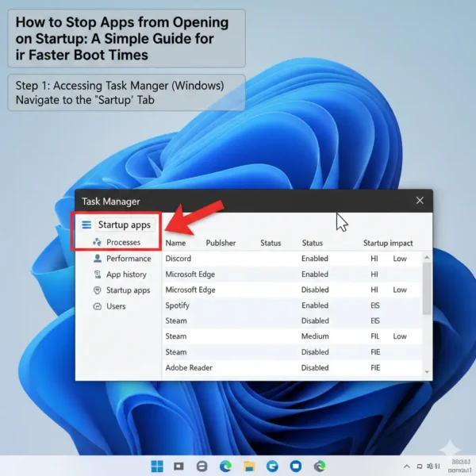The image size is (476, 476).
Task: Click the scrollbar down arrow
Action: [427, 372]
